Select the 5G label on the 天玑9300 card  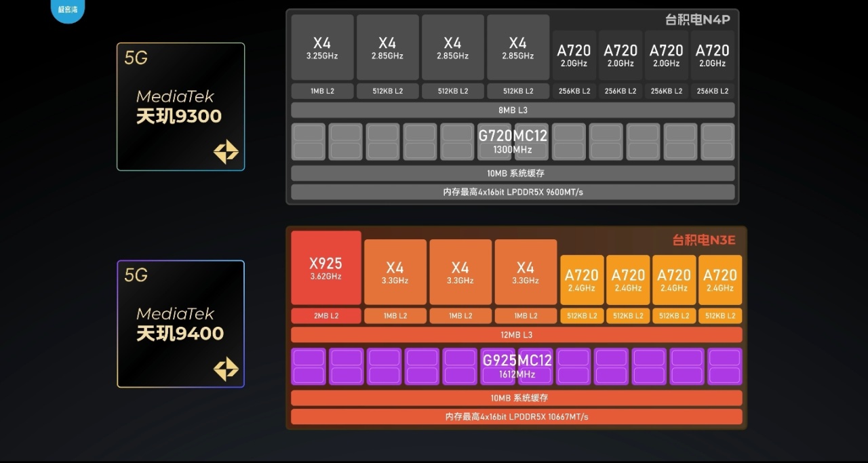pyautogui.click(x=136, y=58)
